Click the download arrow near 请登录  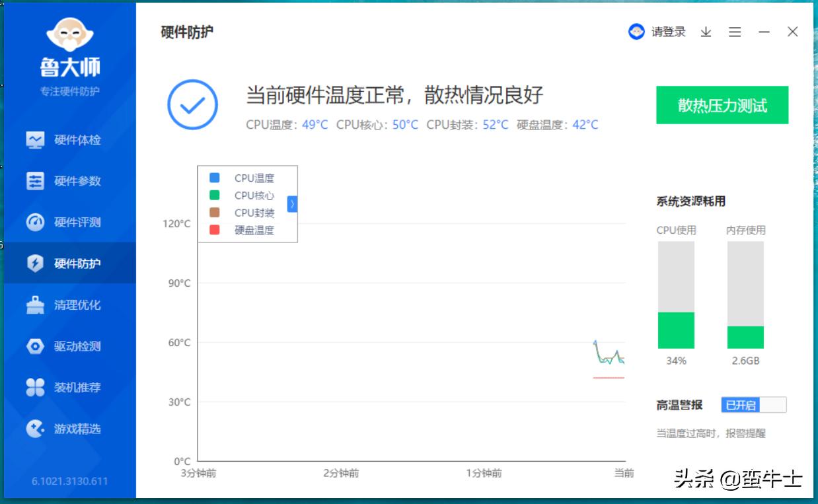[707, 32]
